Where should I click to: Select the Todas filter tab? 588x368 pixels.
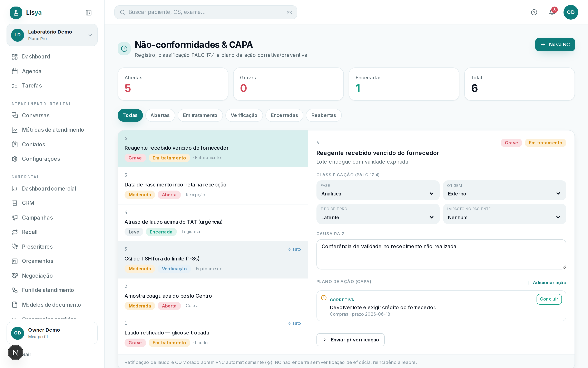click(130, 115)
